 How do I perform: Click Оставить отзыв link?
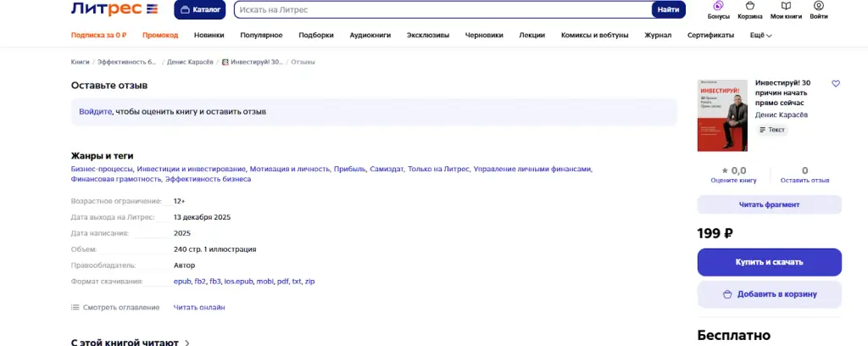805,180
